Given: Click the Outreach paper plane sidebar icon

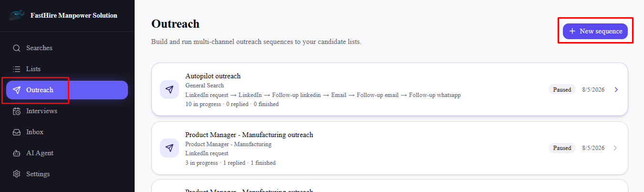Looking at the screenshot, I should coord(17,90).
